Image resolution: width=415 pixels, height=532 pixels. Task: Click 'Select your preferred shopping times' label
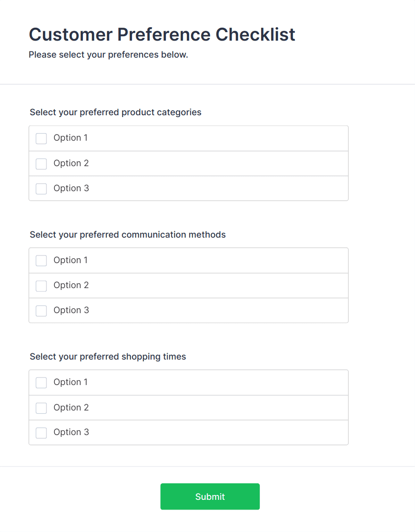108,356
